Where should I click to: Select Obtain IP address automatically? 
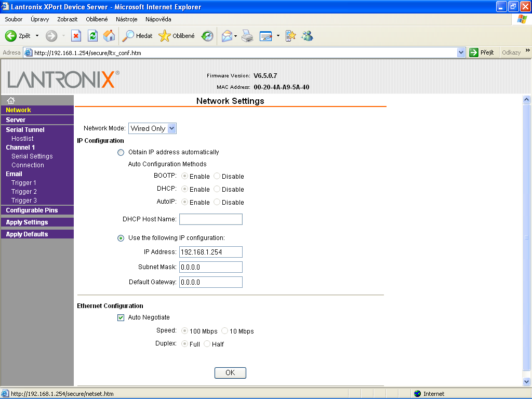(x=121, y=152)
